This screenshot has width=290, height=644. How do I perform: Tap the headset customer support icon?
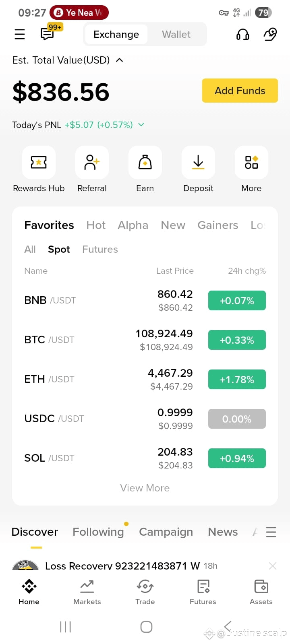pos(242,35)
